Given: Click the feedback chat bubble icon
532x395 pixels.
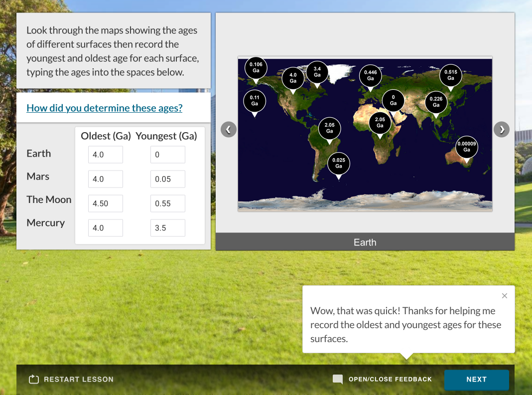Looking at the screenshot, I should (x=338, y=379).
